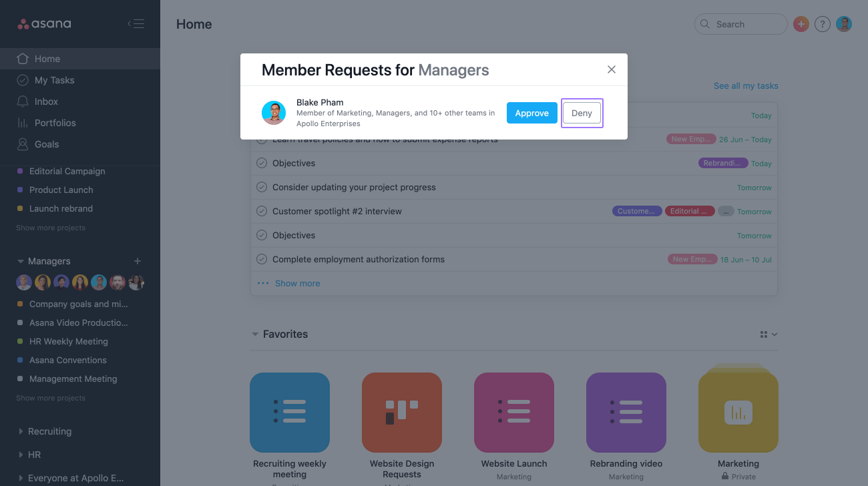The width and height of the screenshot is (868, 486).
Task: Complete employment authorization forms task checkmark
Action: 262,259
